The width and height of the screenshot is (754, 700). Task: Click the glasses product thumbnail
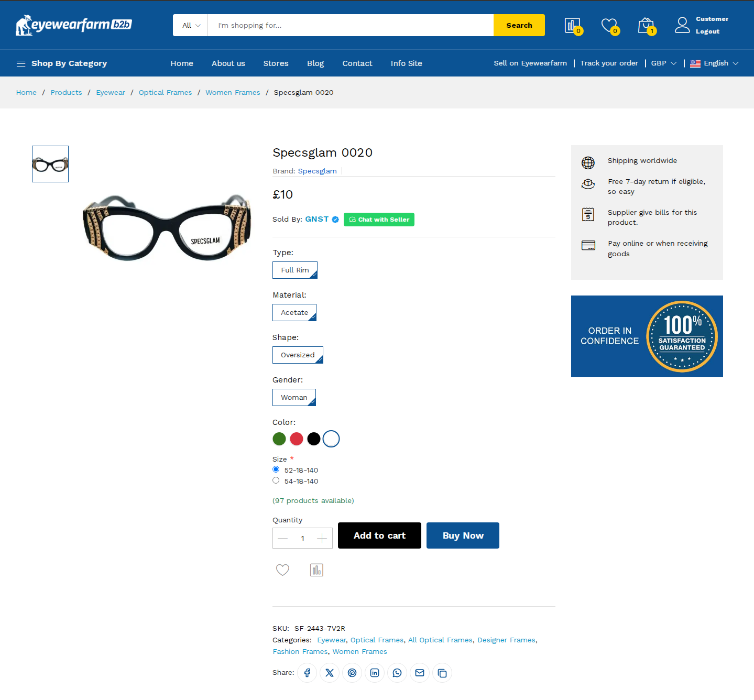point(50,164)
